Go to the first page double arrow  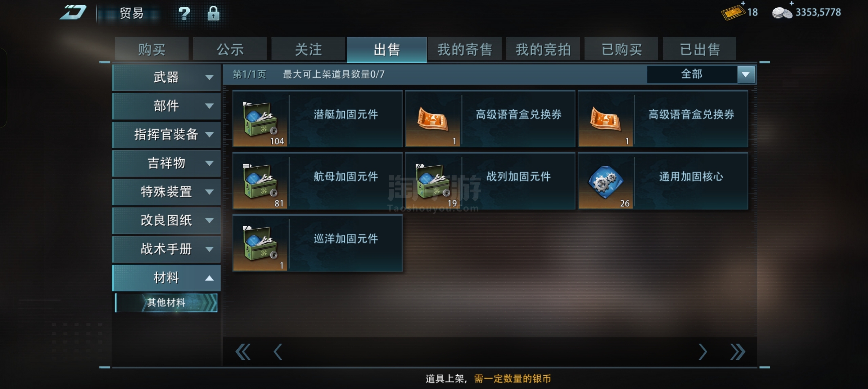click(x=243, y=352)
